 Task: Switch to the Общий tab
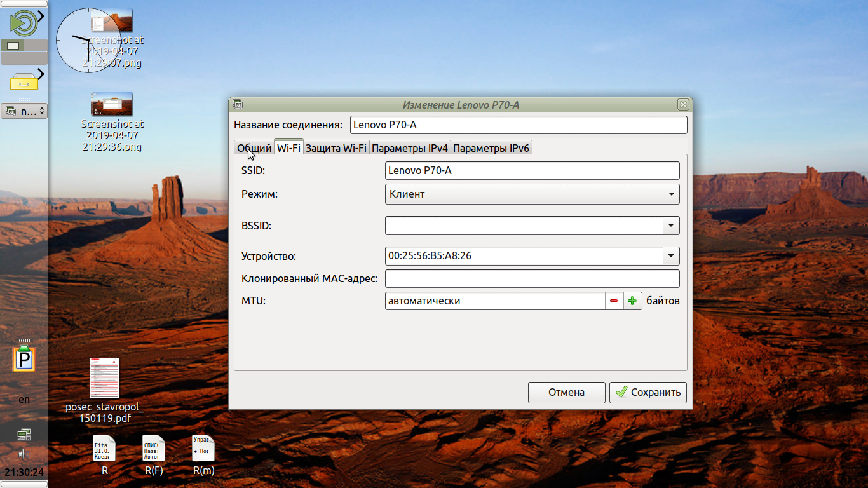[x=254, y=148]
